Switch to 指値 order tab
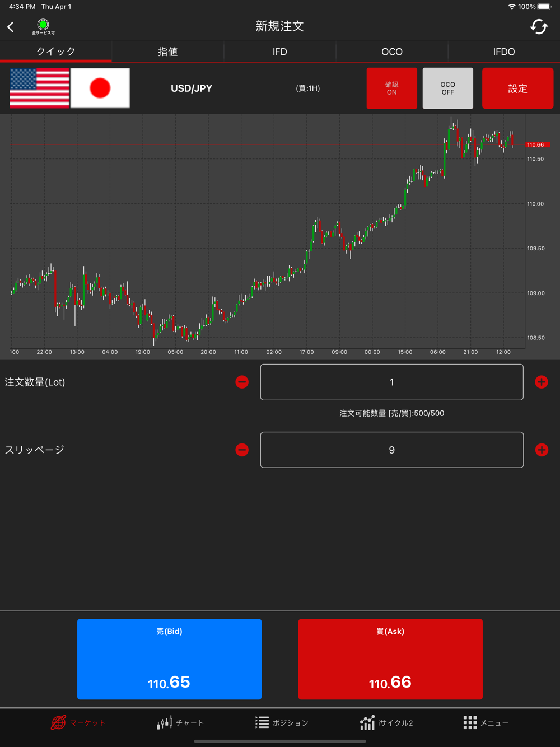 (x=168, y=52)
